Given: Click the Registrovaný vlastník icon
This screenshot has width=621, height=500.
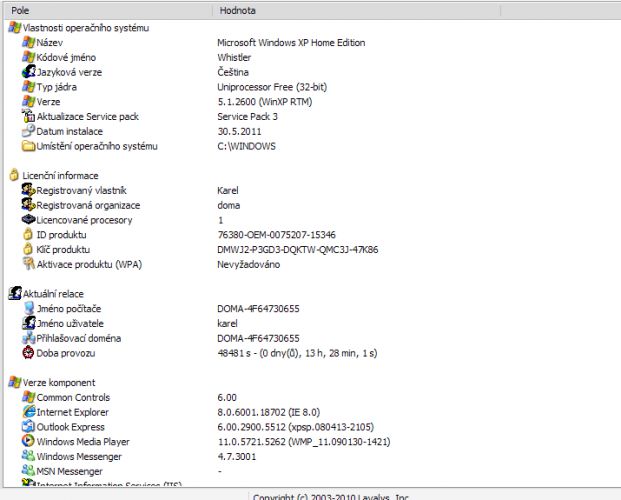Looking at the screenshot, I should click(x=29, y=190).
